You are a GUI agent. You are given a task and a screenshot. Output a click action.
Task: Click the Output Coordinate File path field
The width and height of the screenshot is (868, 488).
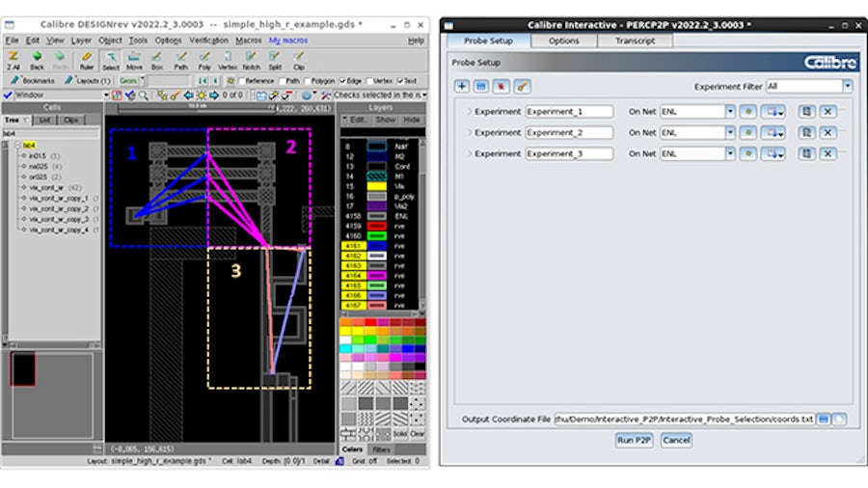pyautogui.click(x=685, y=420)
